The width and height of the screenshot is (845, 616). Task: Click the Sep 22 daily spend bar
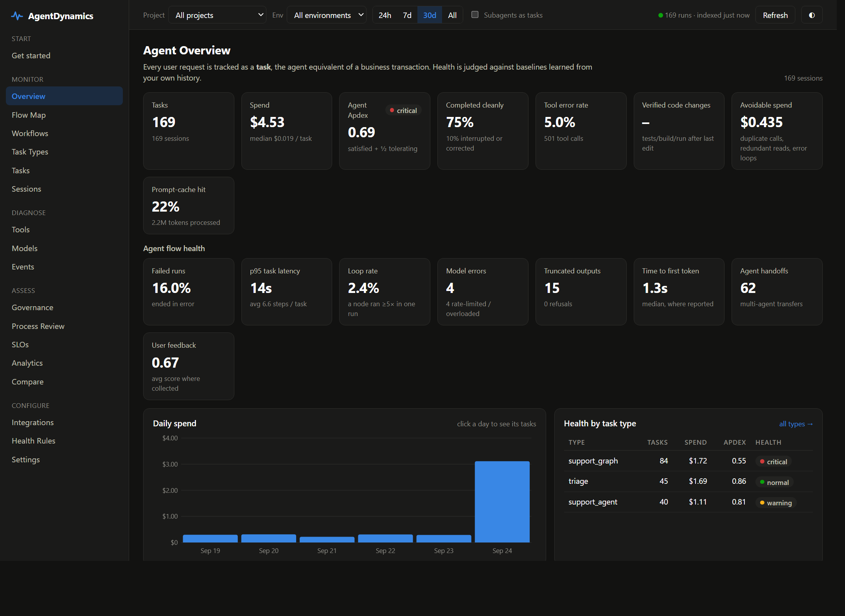[385, 539]
